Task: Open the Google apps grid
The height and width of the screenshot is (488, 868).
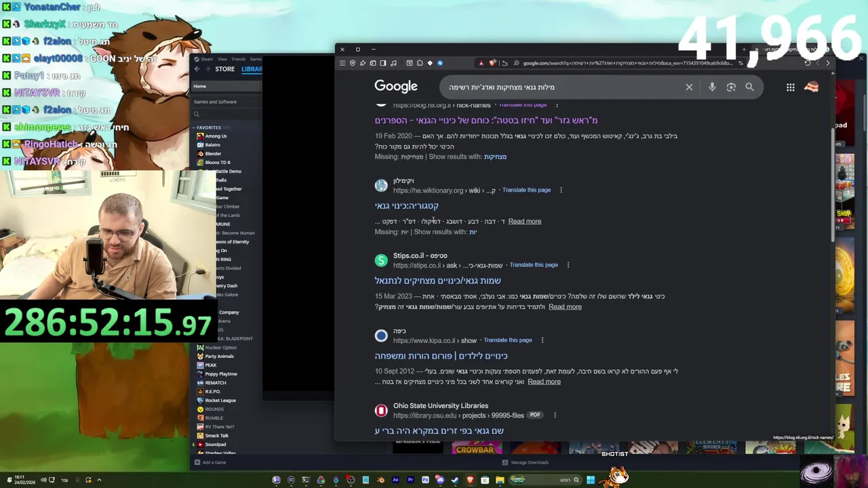Action: [790, 87]
